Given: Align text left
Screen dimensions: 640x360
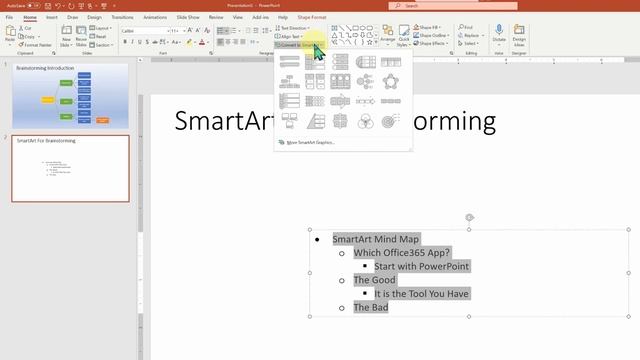Looking at the screenshot, I should tap(220, 42).
